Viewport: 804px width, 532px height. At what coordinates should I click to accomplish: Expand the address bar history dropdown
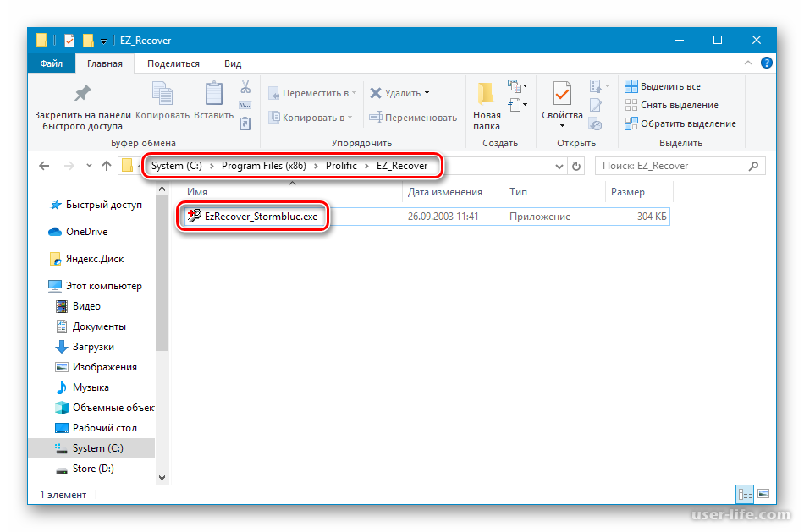[559, 166]
